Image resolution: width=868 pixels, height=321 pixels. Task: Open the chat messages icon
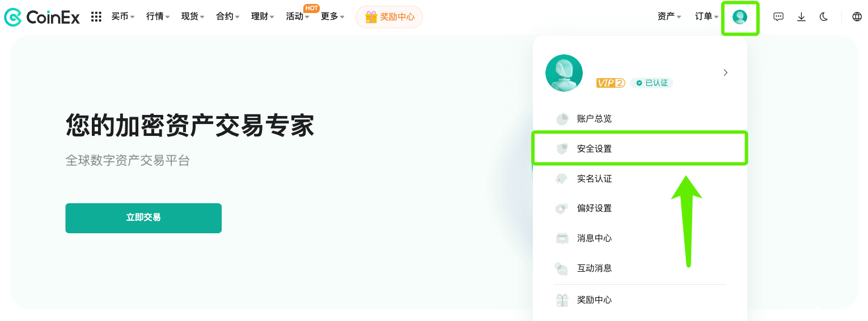778,17
